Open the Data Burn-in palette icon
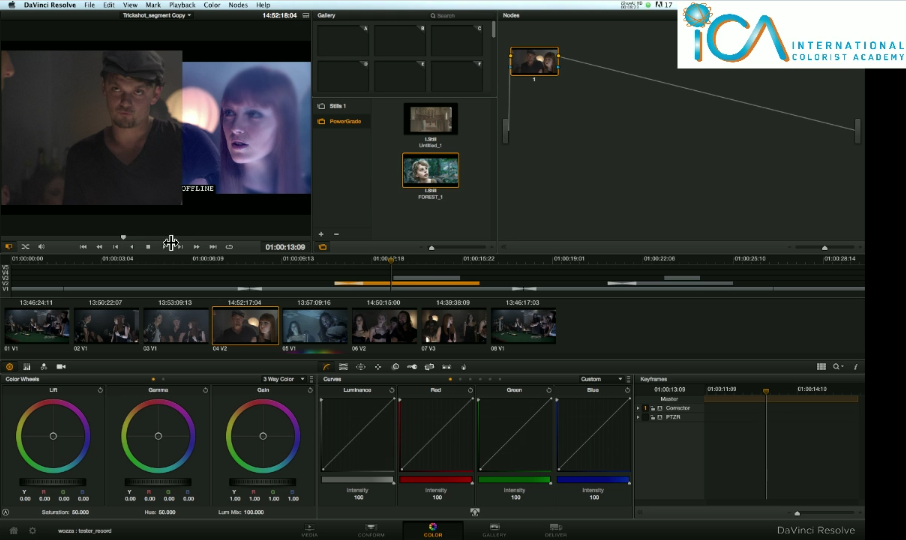The image size is (906, 540). coord(463,367)
